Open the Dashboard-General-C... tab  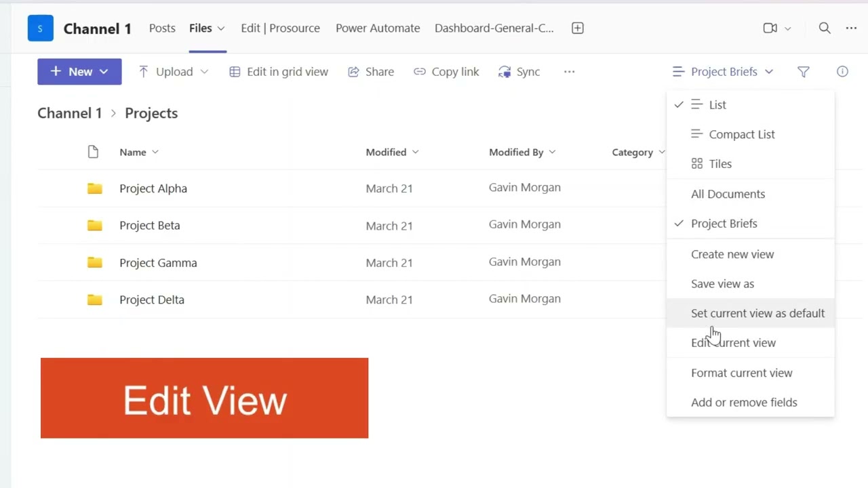coord(494,28)
